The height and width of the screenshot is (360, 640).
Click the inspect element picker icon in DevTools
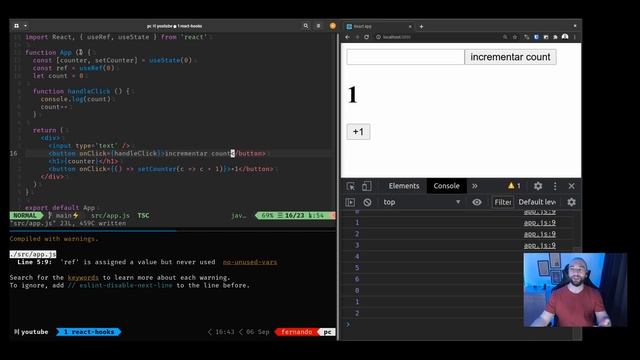tap(351, 186)
